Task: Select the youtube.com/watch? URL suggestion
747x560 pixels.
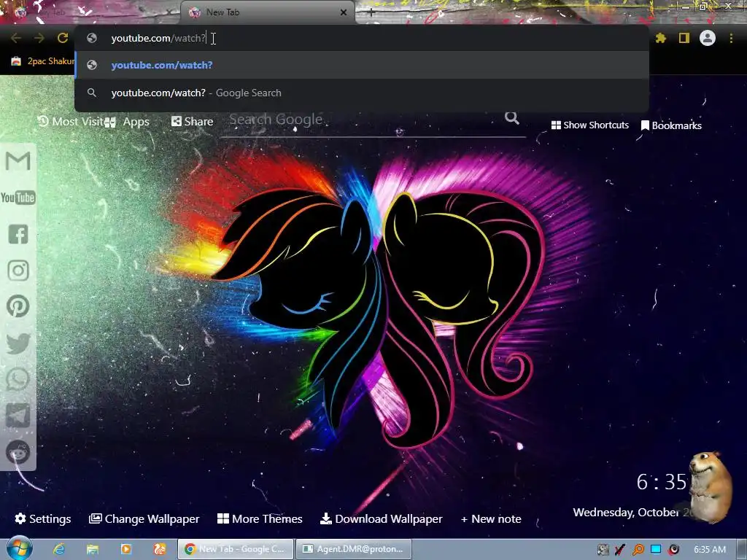Action: (362, 65)
